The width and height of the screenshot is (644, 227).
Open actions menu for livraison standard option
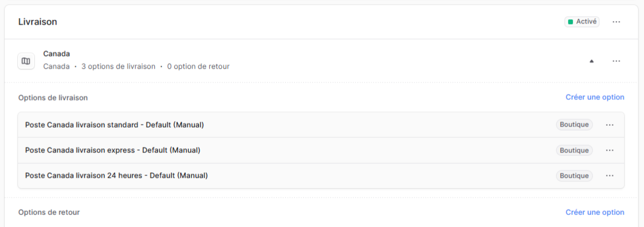tap(610, 125)
